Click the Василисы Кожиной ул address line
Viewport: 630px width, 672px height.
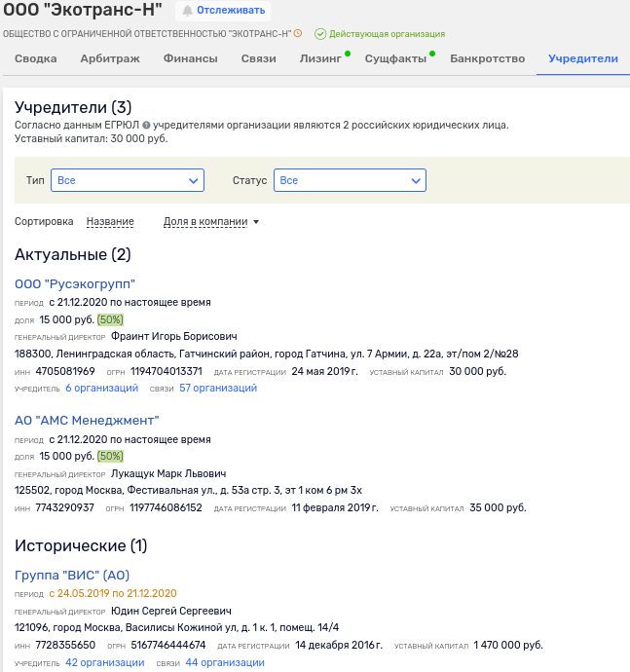pyautogui.click(x=176, y=628)
